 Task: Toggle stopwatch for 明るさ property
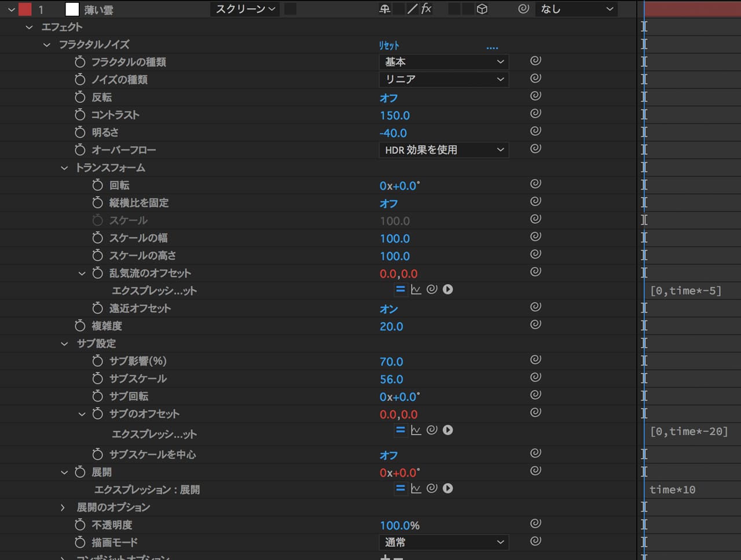click(80, 132)
